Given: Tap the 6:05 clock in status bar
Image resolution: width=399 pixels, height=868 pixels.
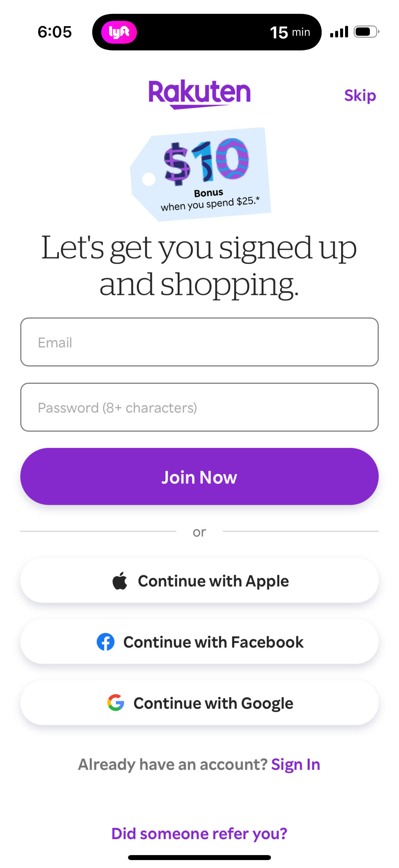Looking at the screenshot, I should 55,32.
